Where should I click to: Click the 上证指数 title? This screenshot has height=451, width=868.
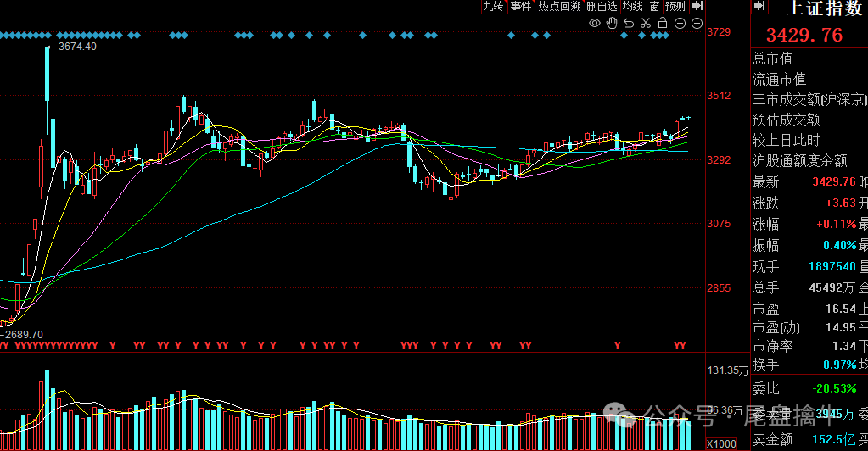[x=826, y=8]
